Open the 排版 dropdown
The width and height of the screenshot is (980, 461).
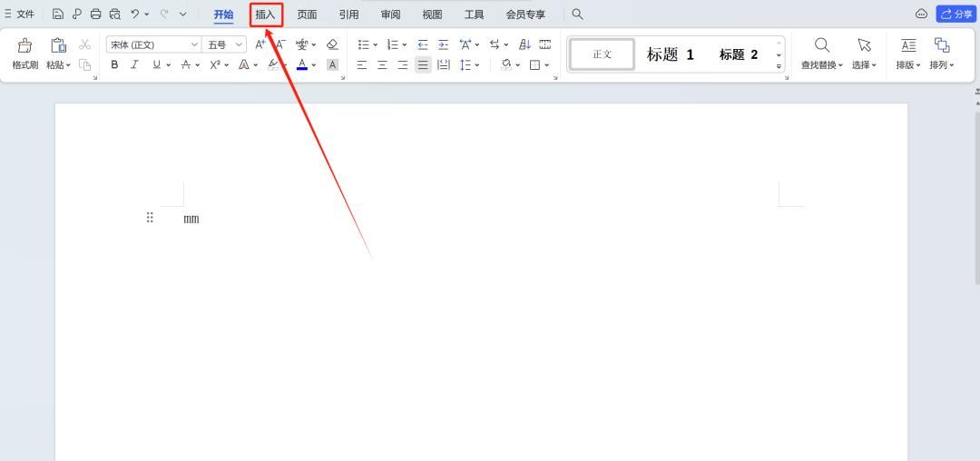click(908, 54)
